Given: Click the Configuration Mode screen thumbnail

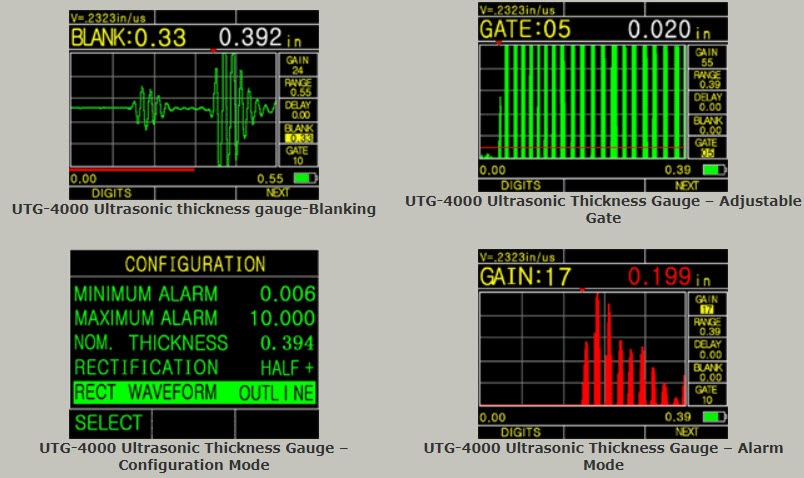Looking at the screenshot, I should (x=194, y=344).
